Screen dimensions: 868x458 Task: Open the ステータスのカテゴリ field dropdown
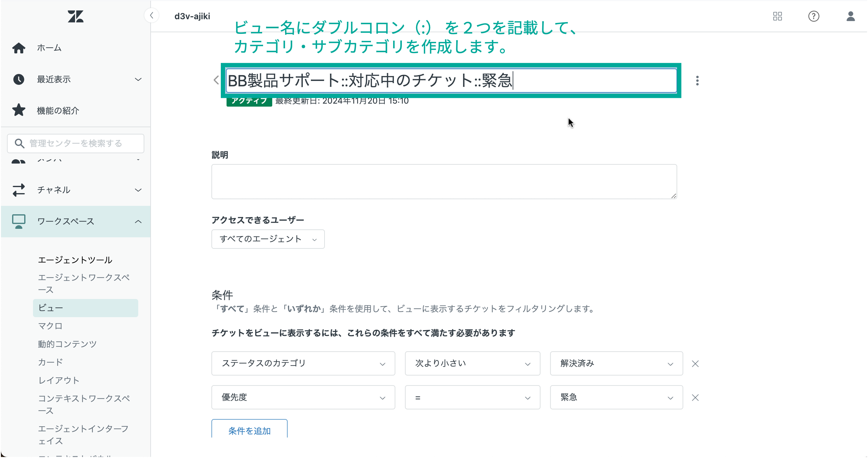tap(303, 364)
